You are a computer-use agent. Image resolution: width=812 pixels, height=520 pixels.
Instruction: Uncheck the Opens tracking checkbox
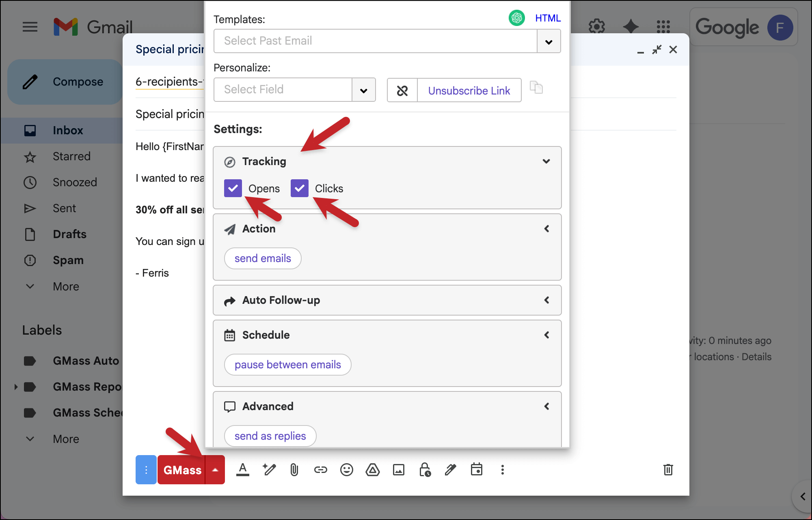click(x=233, y=188)
